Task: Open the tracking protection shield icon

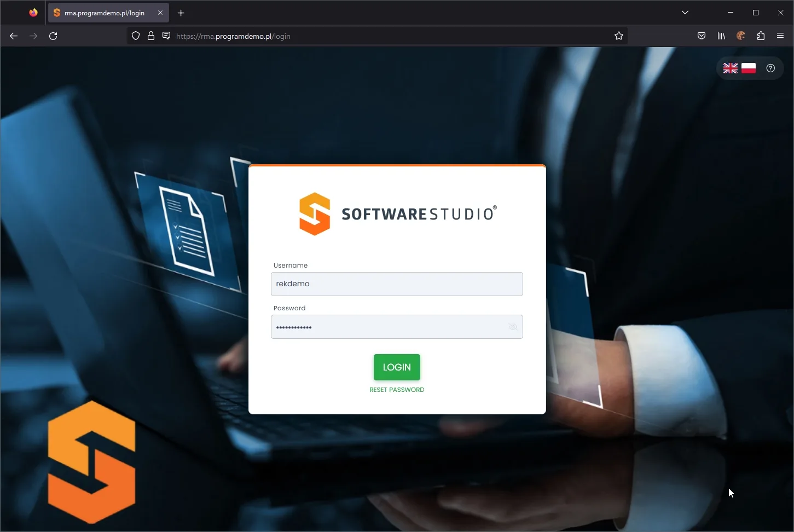Action: click(x=136, y=36)
